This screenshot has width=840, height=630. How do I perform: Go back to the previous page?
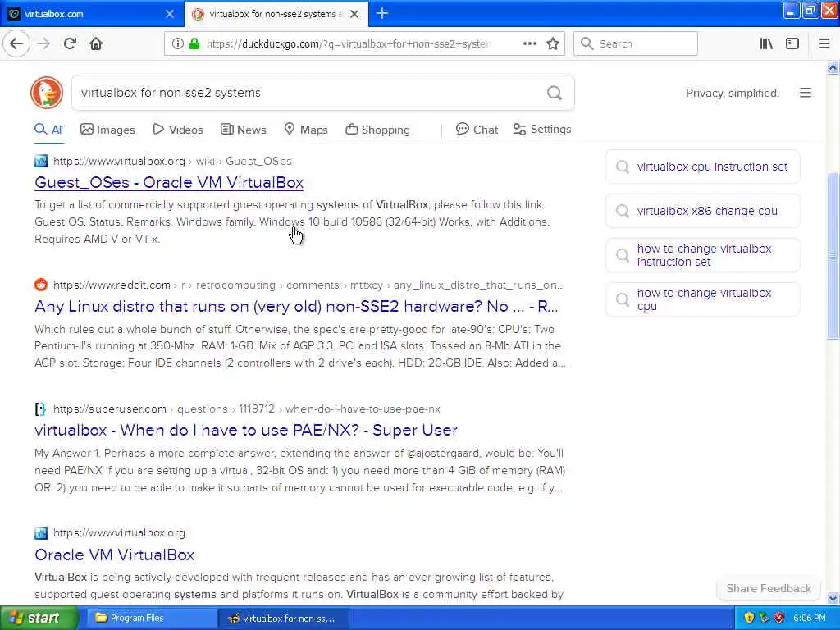[x=16, y=44]
